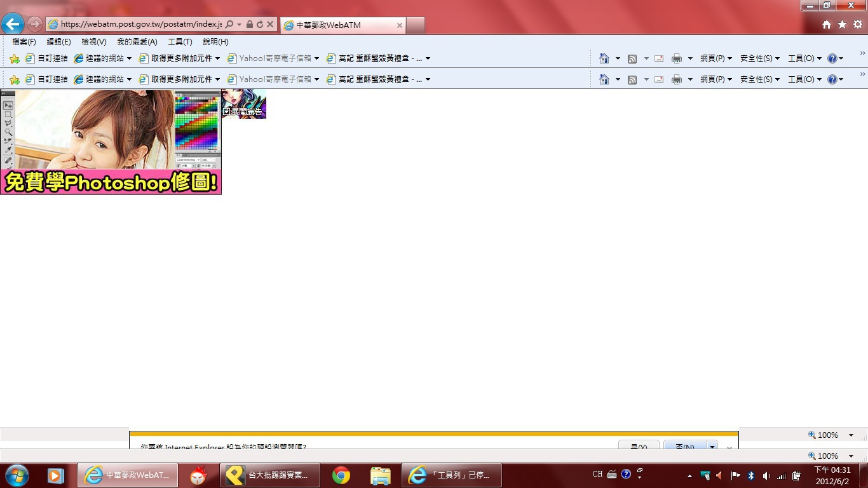Viewport: 868px width, 488px height.
Task: Click 否(N) on the default browser notification
Action: click(x=685, y=447)
